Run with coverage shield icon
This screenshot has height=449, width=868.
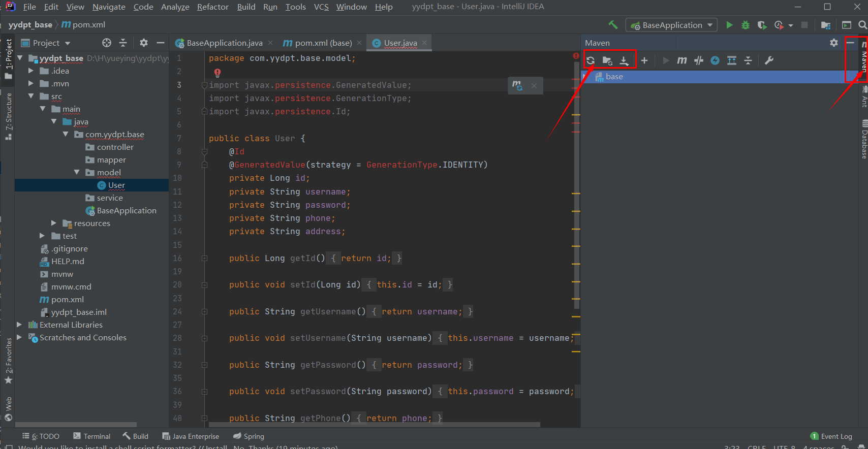pyautogui.click(x=762, y=25)
